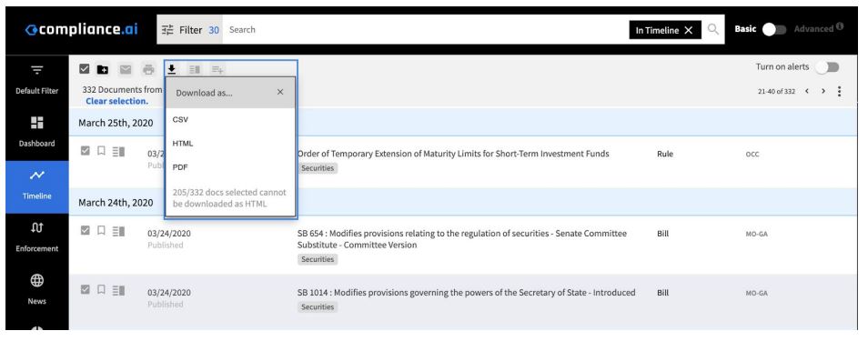This screenshot has height=341, width=868.
Task: Click the search magnifier icon
Action: tap(713, 29)
